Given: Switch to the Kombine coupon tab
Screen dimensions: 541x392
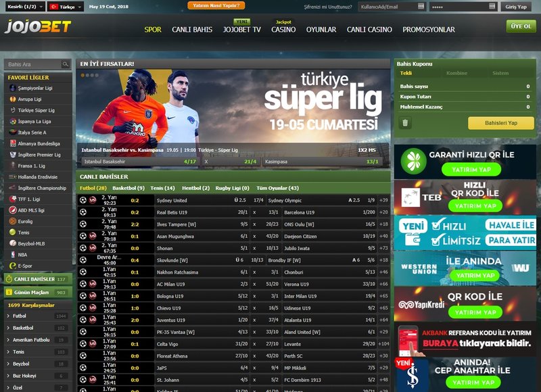Looking at the screenshot, I should [x=456, y=73].
